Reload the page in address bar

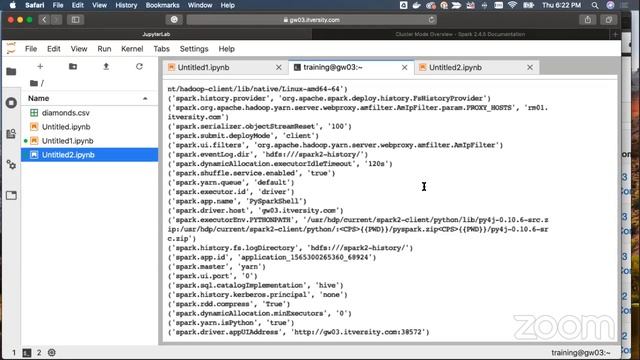(x=431, y=20)
